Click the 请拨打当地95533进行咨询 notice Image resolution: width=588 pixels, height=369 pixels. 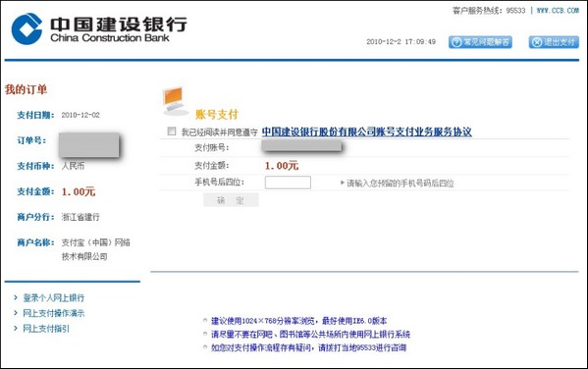point(308,347)
